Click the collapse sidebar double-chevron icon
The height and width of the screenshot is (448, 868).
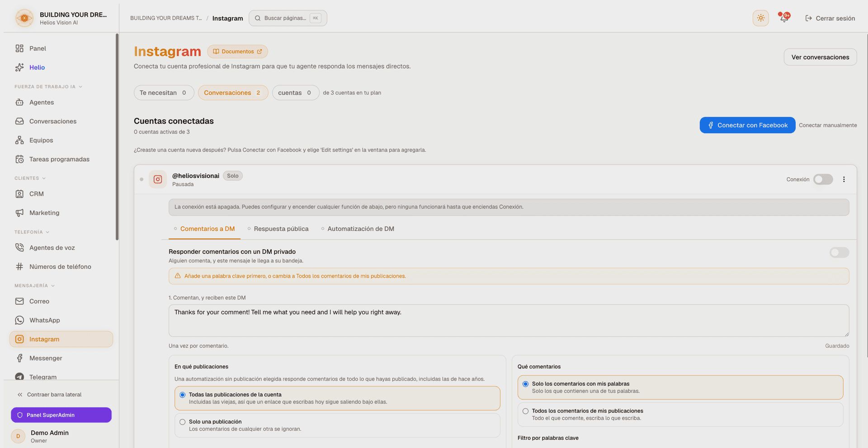20,395
